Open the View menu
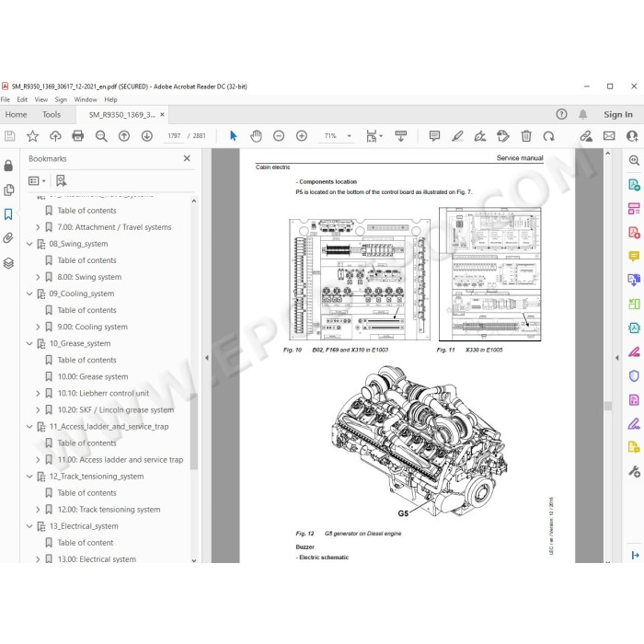 [41, 99]
